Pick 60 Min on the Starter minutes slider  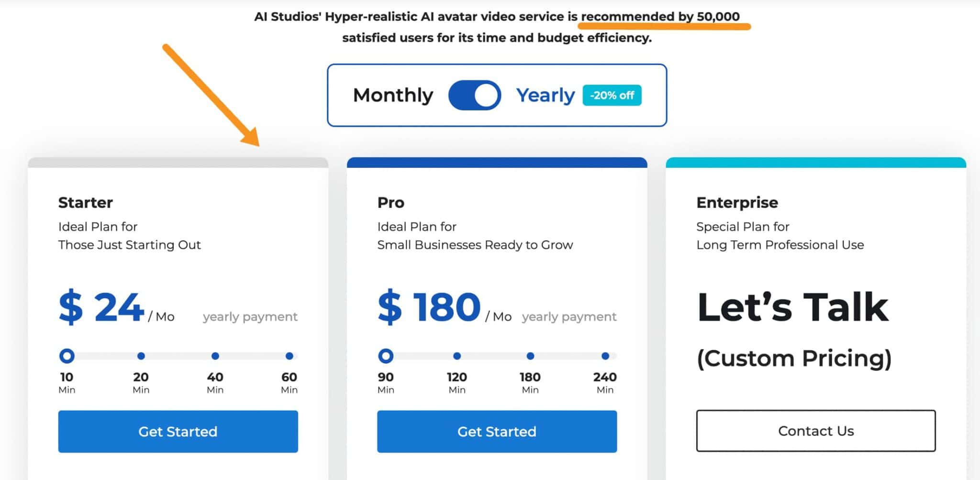289,356
